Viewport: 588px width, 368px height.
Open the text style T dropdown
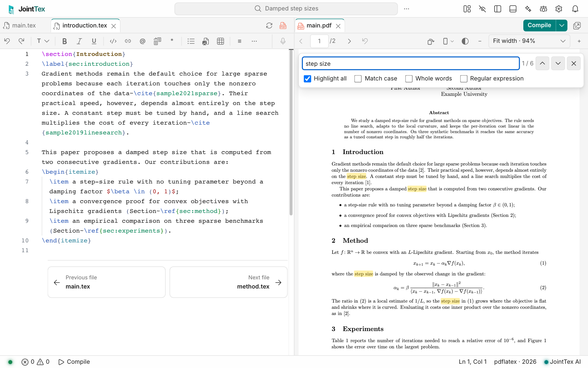pos(42,41)
